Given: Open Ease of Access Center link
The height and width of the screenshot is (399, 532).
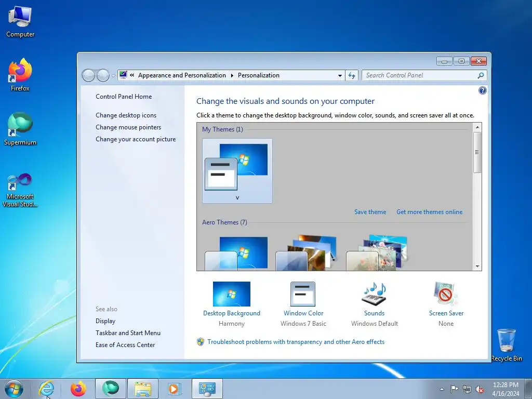Looking at the screenshot, I should [x=125, y=345].
